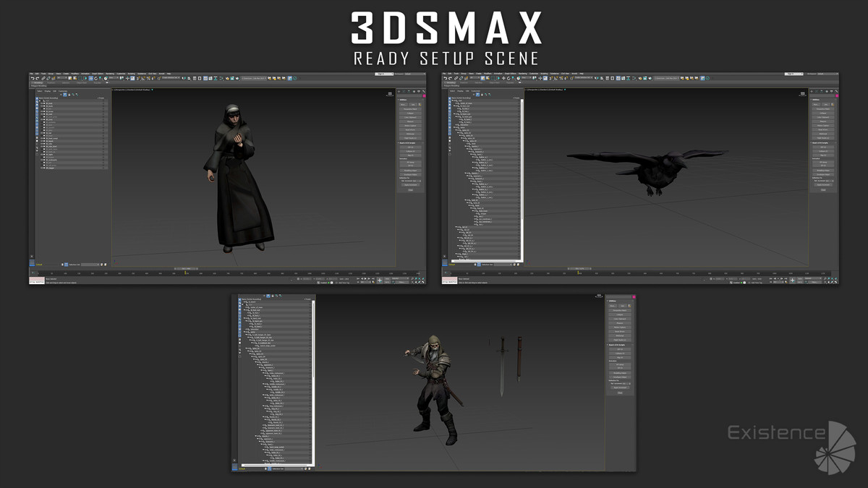Open Create tab plus icon in crow command panel
The height and width of the screenshot is (488, 868).
pos(812,91)
